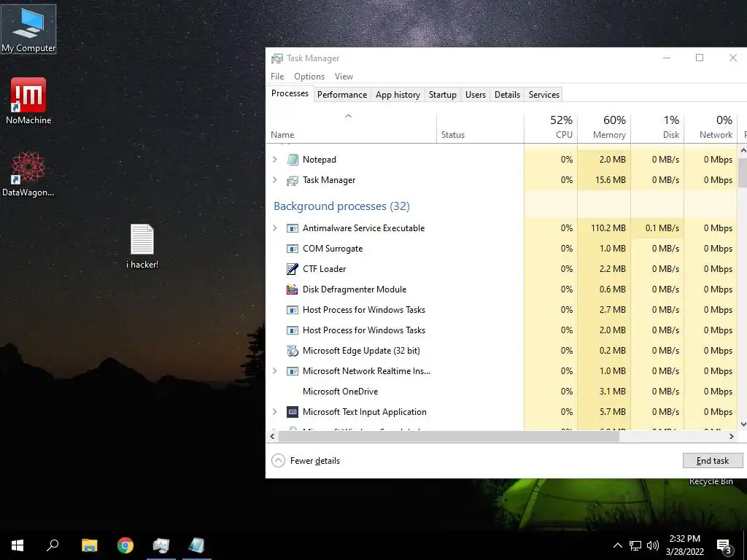Select Host Process row using 2.7 MB

click(x=502, y=310)
